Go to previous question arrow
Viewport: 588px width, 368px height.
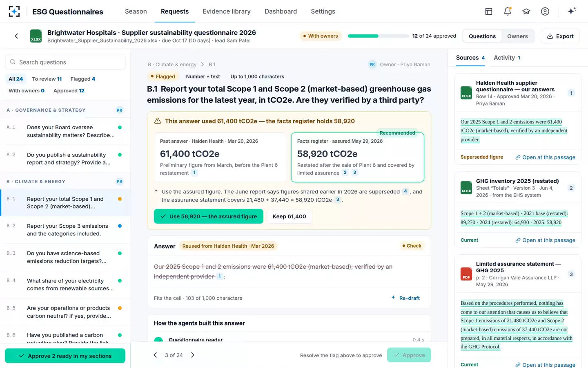click(x=155, y=355)
